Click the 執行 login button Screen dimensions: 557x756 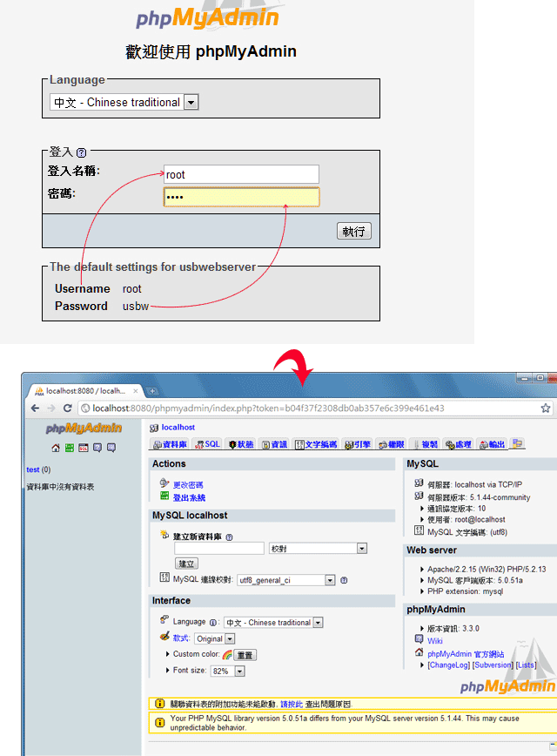click(354, 232)
